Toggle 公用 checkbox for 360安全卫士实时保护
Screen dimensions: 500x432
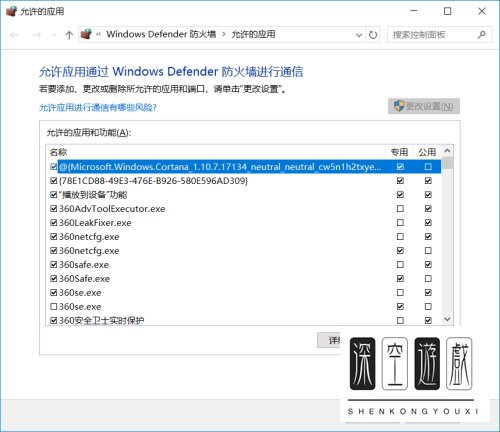point(428,320)
